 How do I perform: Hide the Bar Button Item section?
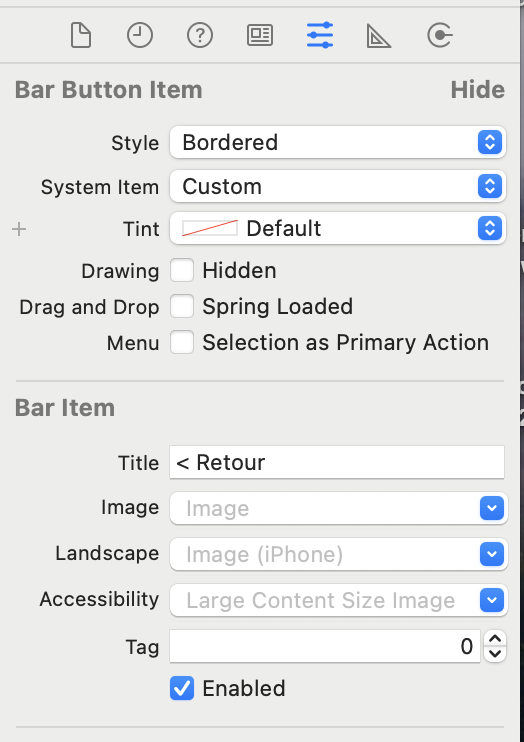pyautogui.click(x=477, y=89)
